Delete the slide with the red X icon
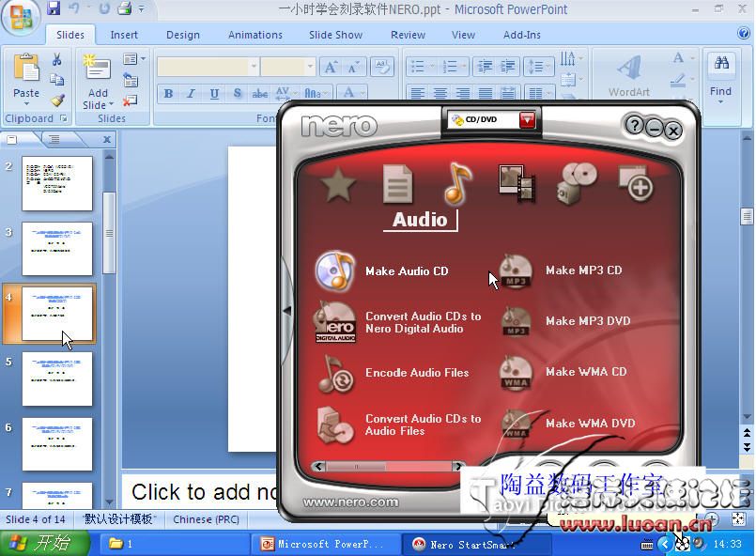The height and width of the screenshot is (556, 756). 130,100
